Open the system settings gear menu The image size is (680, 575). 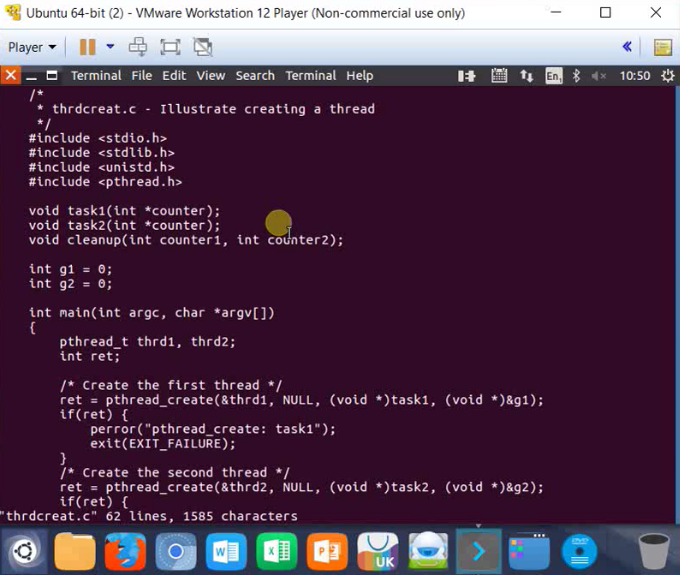click(x=667, y=76)
